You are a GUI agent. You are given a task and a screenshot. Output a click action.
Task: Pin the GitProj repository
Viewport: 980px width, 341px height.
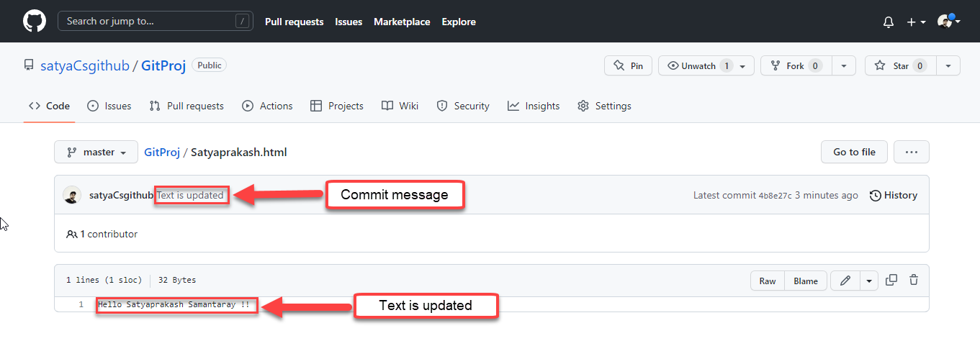[628, 65]
